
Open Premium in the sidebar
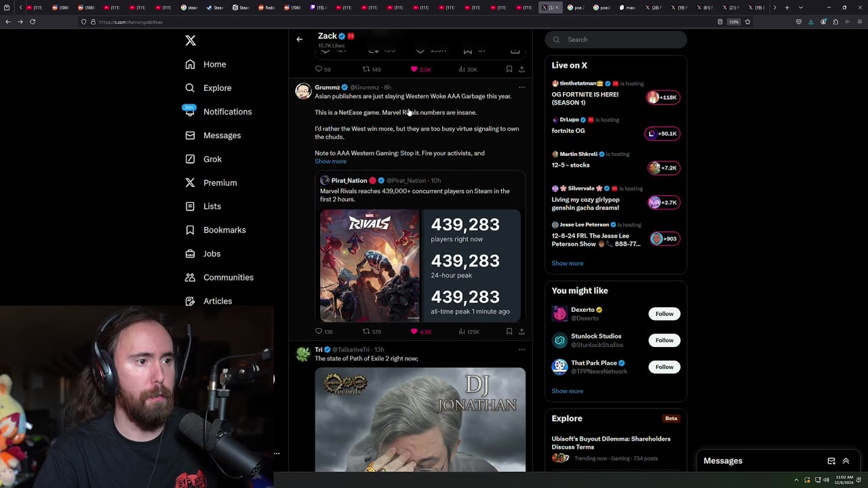click(x=210, y=183)
